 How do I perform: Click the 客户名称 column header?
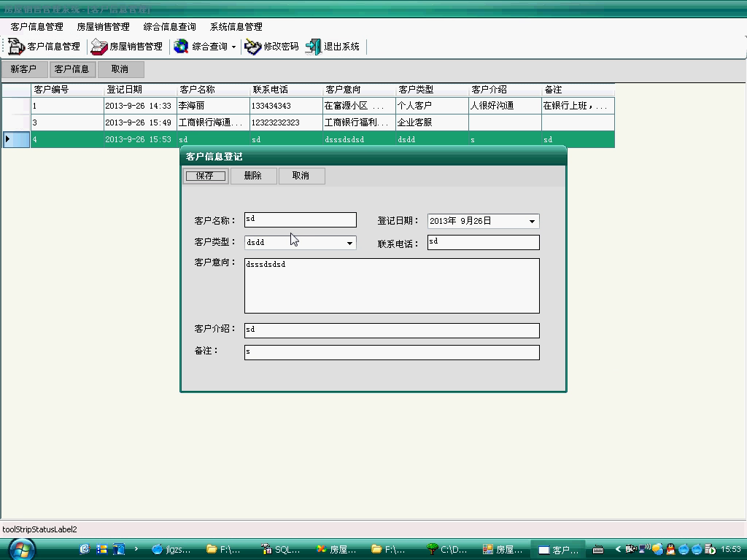pyautogui.click(x=213, y=90)
